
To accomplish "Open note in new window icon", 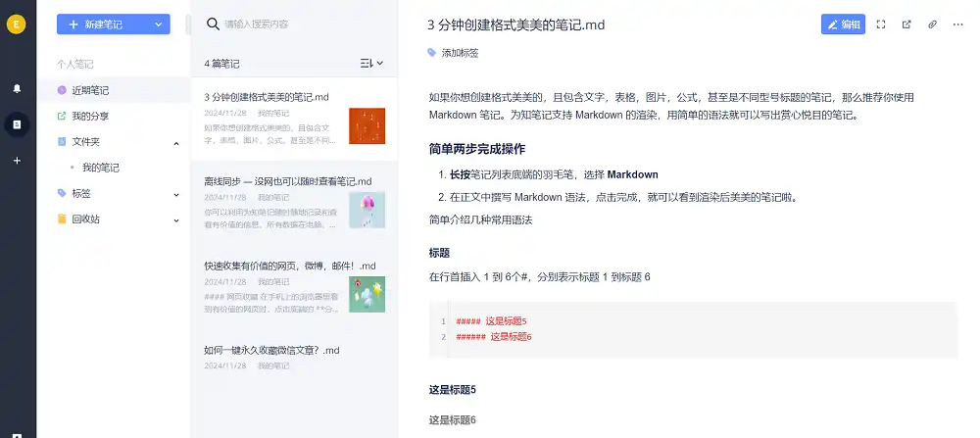I will (x=906, y=24).
